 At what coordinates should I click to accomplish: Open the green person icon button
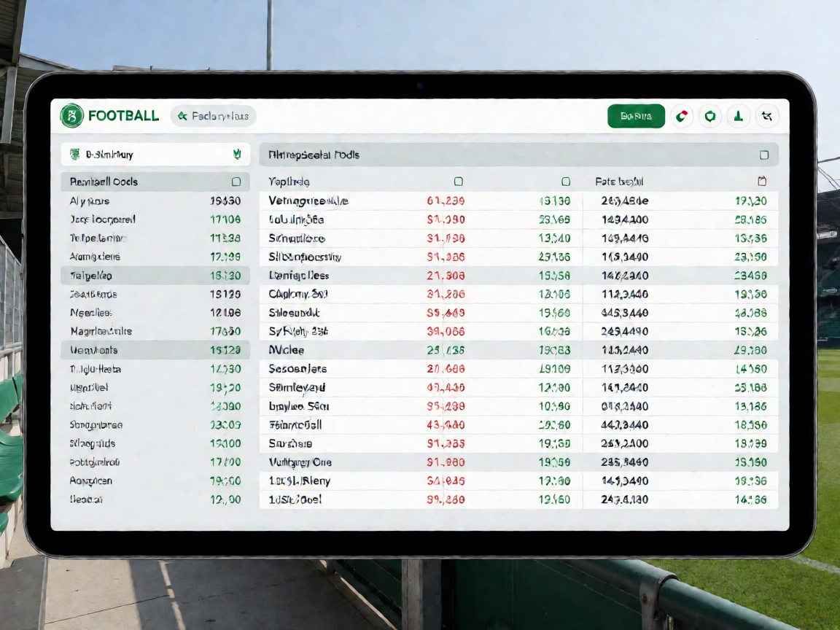(738, 116)
